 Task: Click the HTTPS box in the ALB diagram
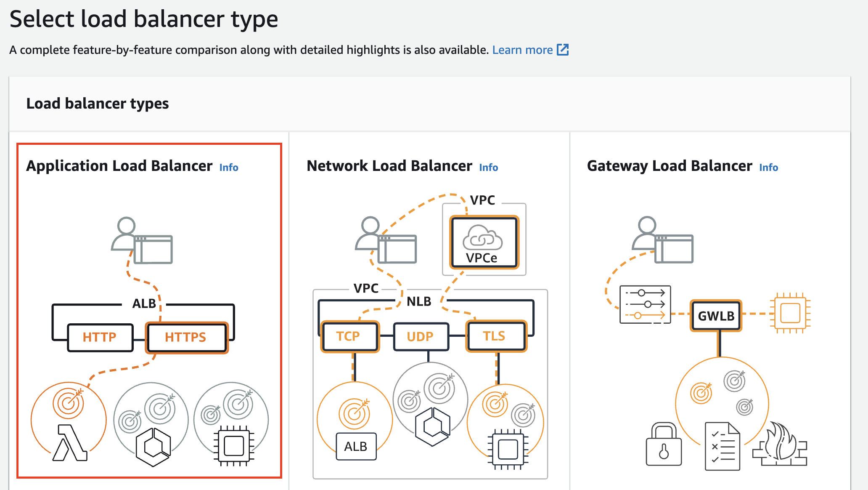186,337
